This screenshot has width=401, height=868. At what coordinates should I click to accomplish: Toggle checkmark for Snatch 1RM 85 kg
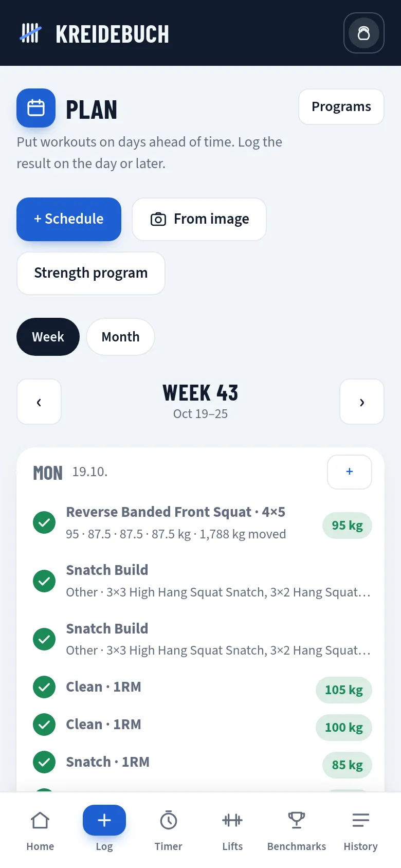coord(44,762)
